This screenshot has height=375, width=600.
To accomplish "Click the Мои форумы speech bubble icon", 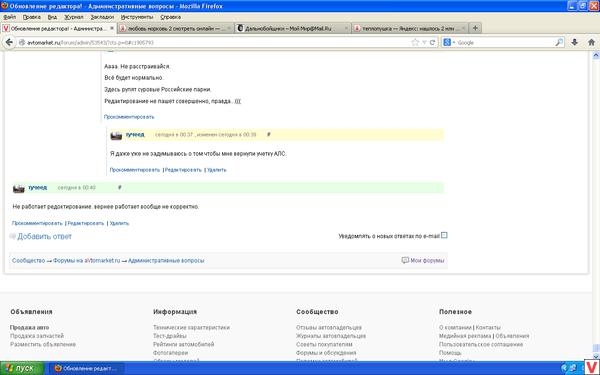I will point(405,260).
